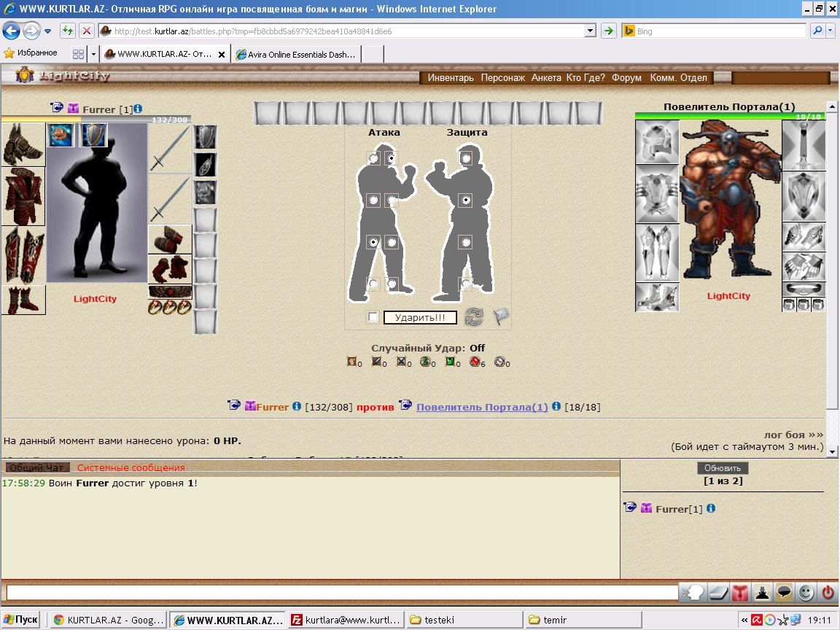The width and height of the screenshot is (840, 630).
Task: Click the eraser clear chat icon
Action: click(717, 592)
